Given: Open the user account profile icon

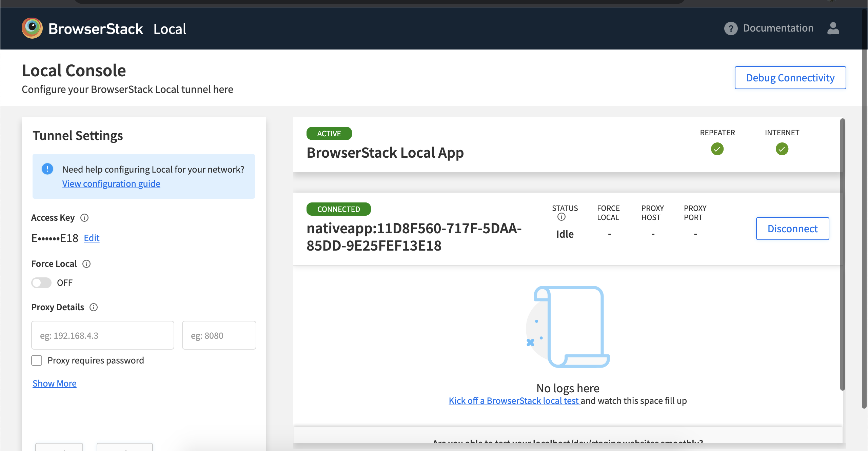Looking at the screenshot, I should click(x=833, y=28).
